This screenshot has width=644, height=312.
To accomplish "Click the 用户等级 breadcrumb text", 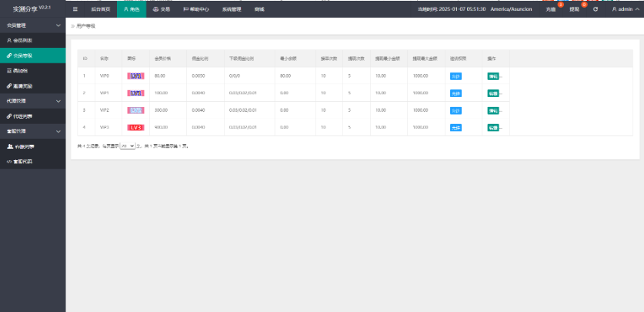I will [x=86, y=26].
